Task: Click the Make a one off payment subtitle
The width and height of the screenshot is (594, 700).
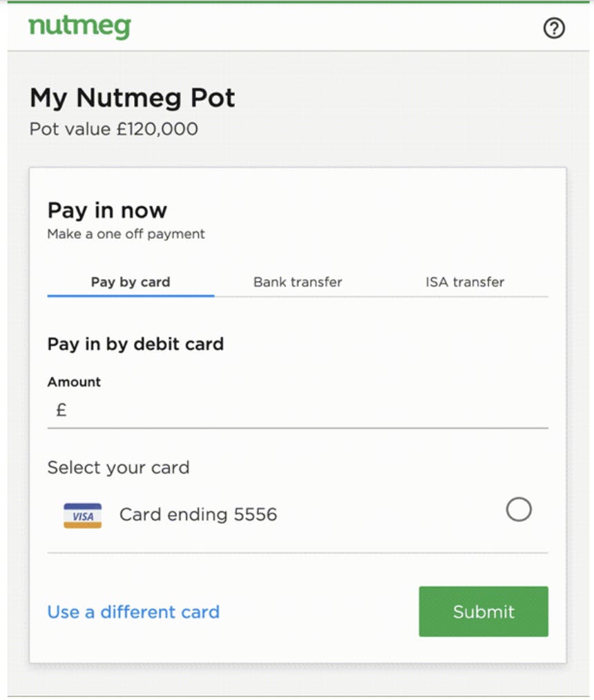Action: 126,234
